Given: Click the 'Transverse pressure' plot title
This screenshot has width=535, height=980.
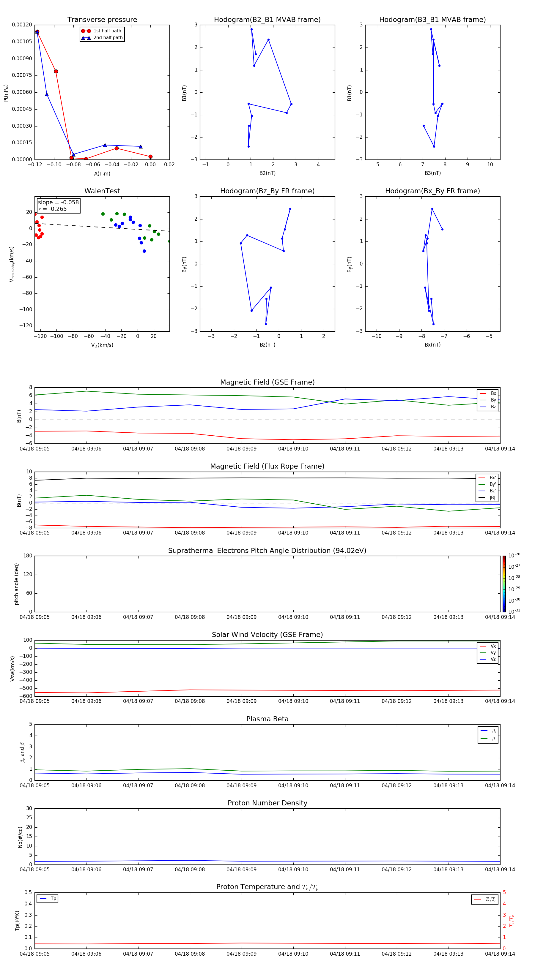Looking at the screenshot, I should (102, 20).
